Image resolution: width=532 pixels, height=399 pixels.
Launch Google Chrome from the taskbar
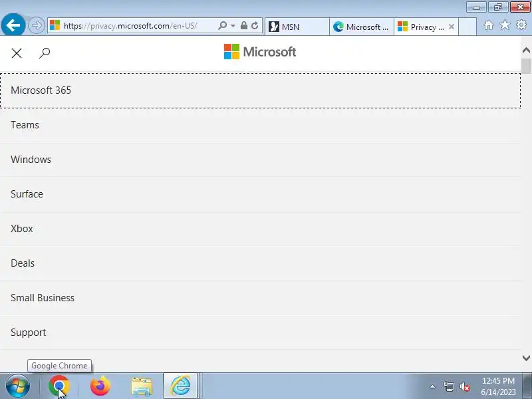(59, 386)
